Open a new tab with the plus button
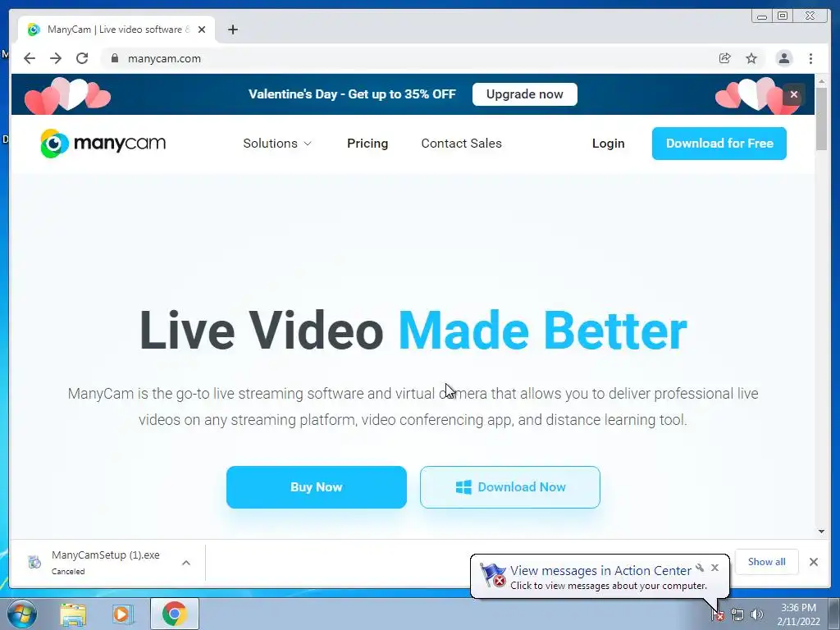Viewport: 840px width, 630px height. [232, 30]
